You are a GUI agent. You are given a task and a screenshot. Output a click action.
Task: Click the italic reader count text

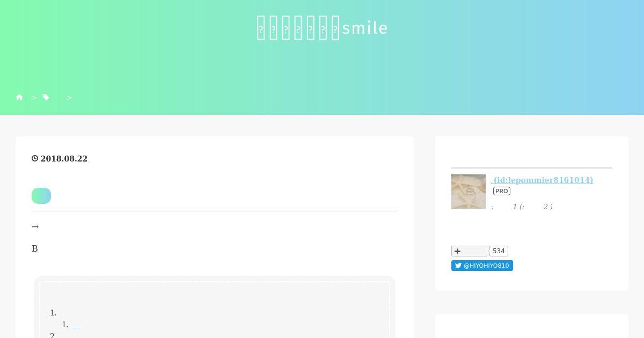coord(522,207)
